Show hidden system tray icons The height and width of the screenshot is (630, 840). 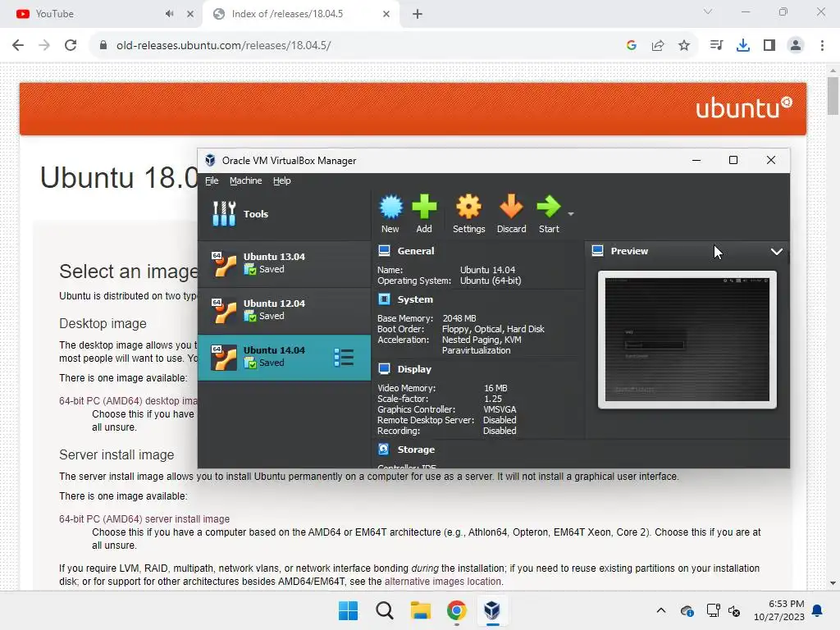661,610
